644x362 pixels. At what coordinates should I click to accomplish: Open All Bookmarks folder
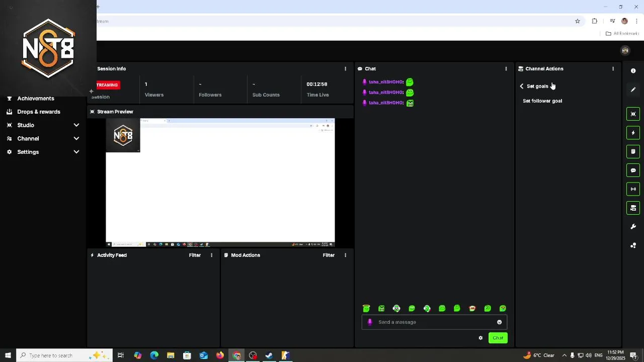622,34
